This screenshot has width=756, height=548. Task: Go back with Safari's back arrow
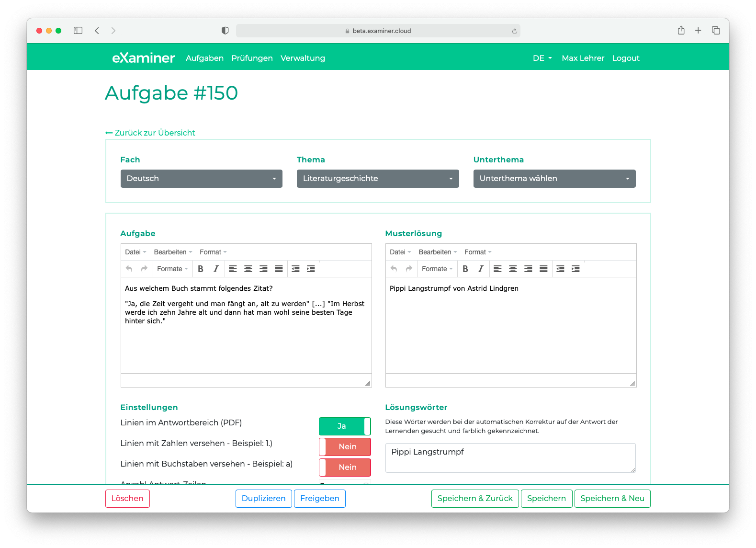[x=97, y=31]
